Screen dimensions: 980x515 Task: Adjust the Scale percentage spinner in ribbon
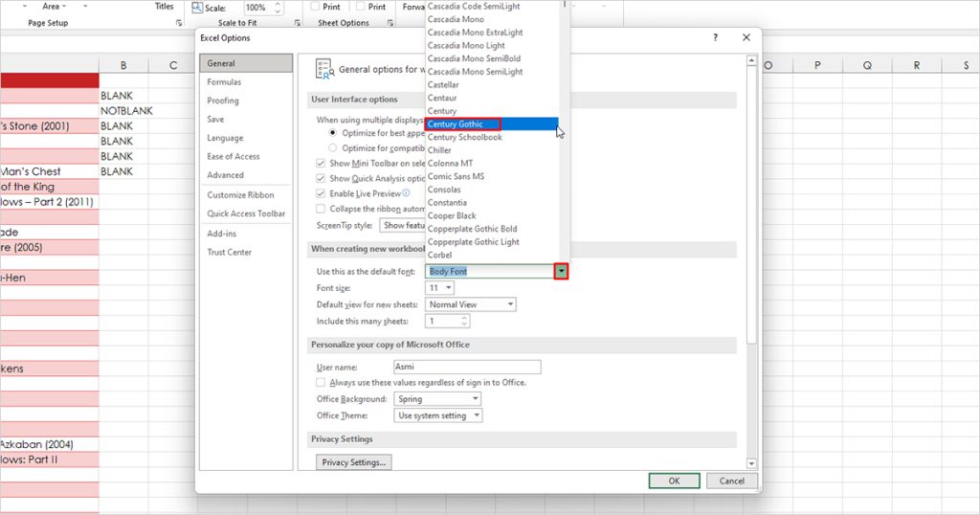point(278,8)
